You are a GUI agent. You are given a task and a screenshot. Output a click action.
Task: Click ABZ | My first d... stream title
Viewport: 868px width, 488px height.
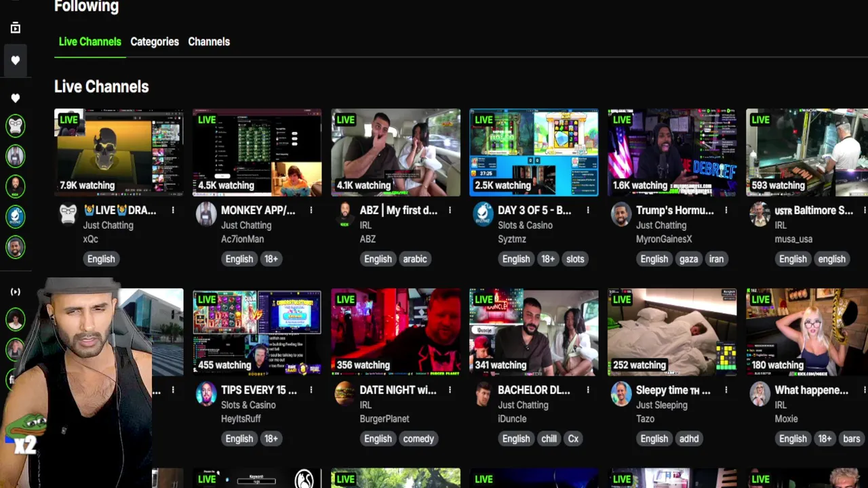(399, 210)
